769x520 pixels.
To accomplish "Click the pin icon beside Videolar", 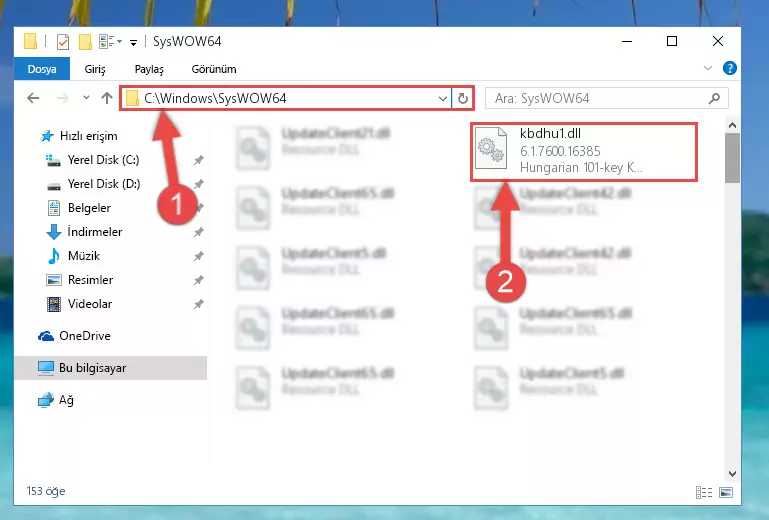I will 198,304.
